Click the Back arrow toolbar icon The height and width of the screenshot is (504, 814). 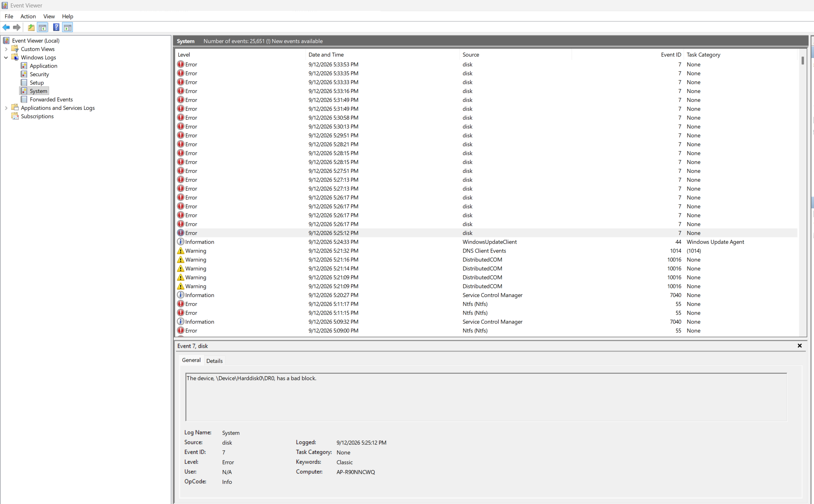coord(6,27)
